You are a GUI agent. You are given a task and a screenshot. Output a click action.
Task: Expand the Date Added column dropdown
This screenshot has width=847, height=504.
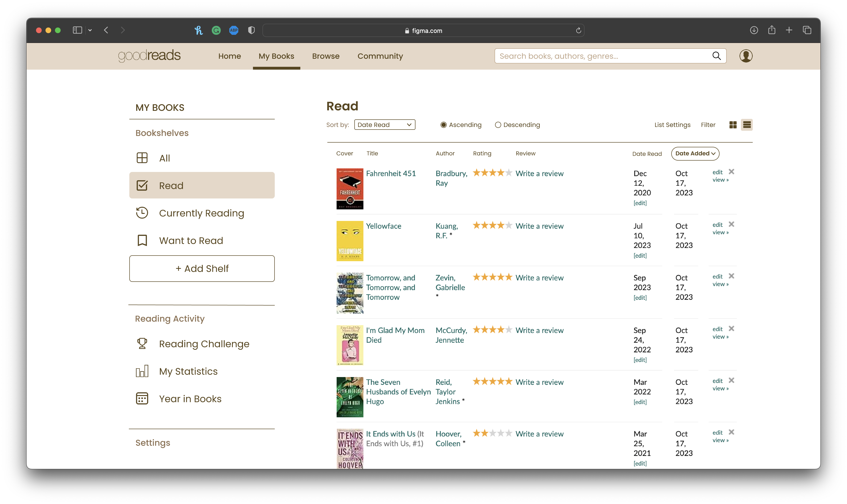click(x=695, y=153)
